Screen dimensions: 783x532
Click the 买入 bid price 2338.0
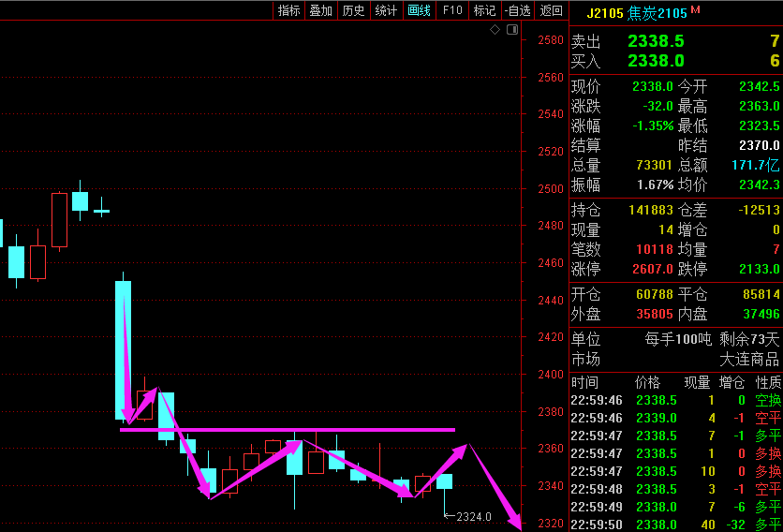pyautogui.click(x=656, y=61)
